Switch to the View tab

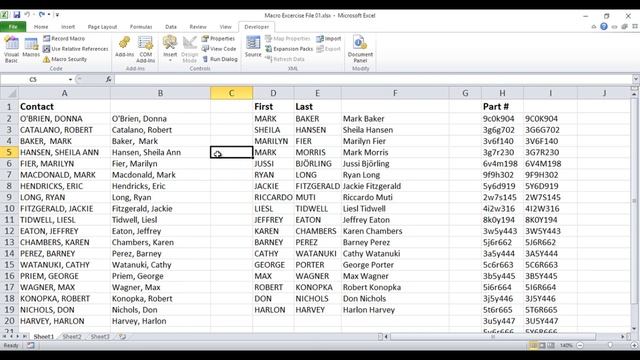coord(225,27)
